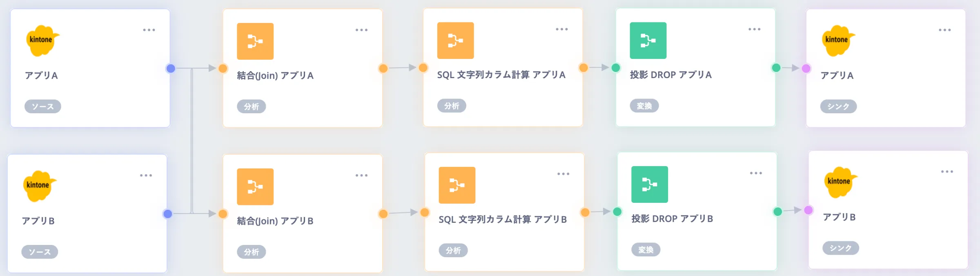Click the orange icon on 結合(Join) アプリA
Image resolution: width=980 pixels, height=276 pixels.
pyautogui.click(x=255, y=41)
